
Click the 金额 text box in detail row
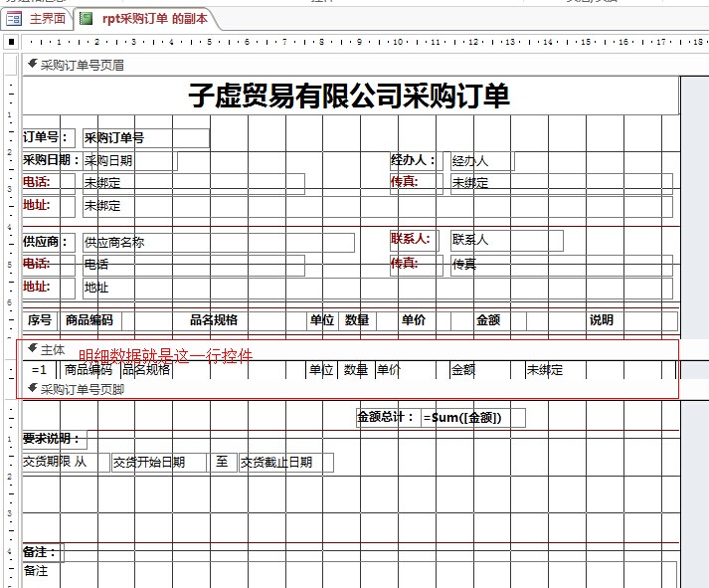click(x=488, y=370)
